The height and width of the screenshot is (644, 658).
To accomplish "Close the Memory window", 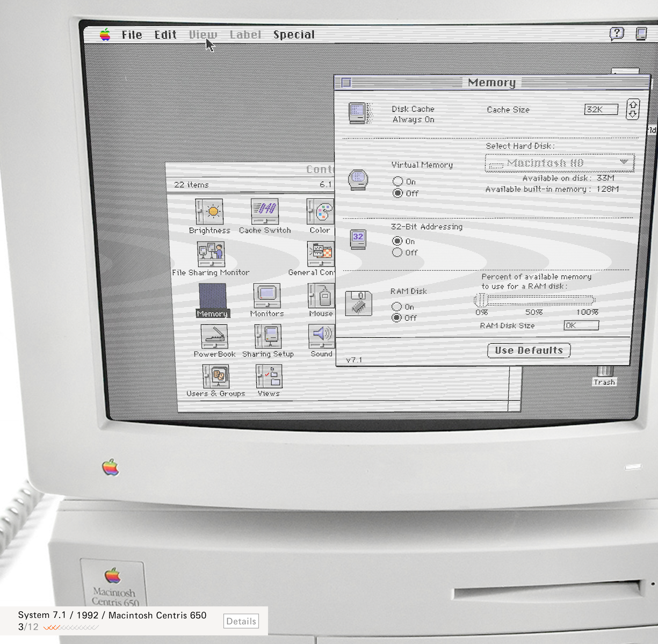I will (x=346, y=82).
